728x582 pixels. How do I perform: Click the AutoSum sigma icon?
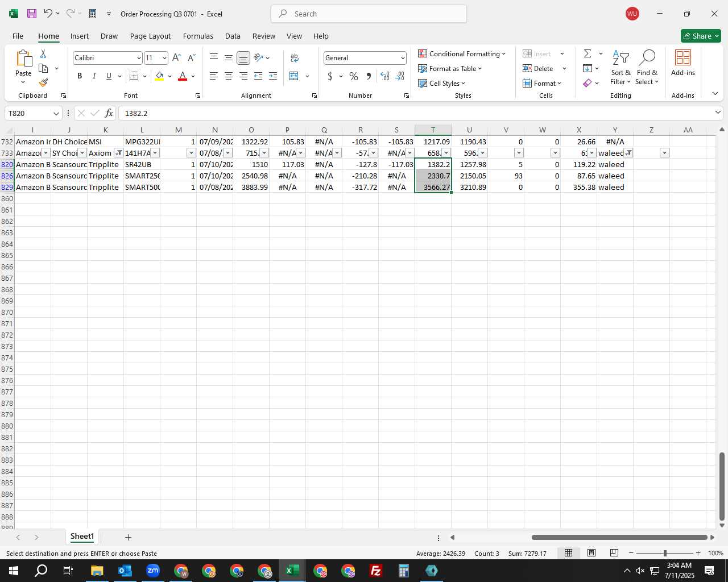(x=588, y=53)
